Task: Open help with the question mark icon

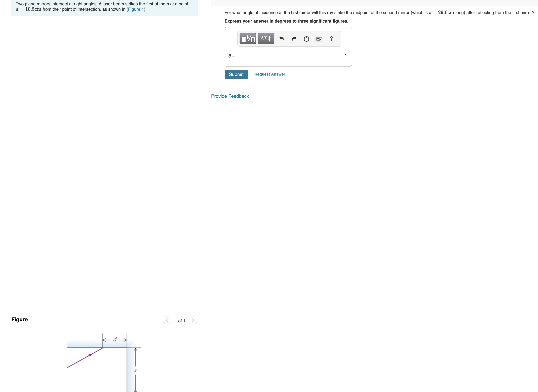Action: click(331, 39)
